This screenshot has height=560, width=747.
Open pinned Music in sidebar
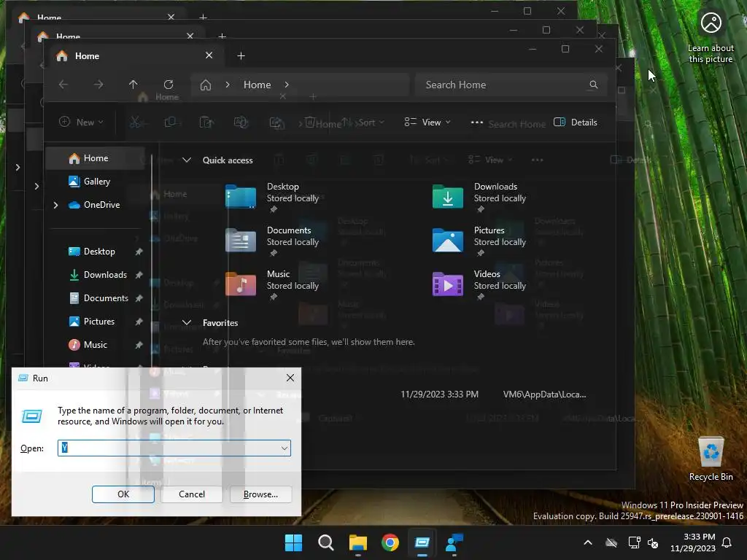pos(96,345)
